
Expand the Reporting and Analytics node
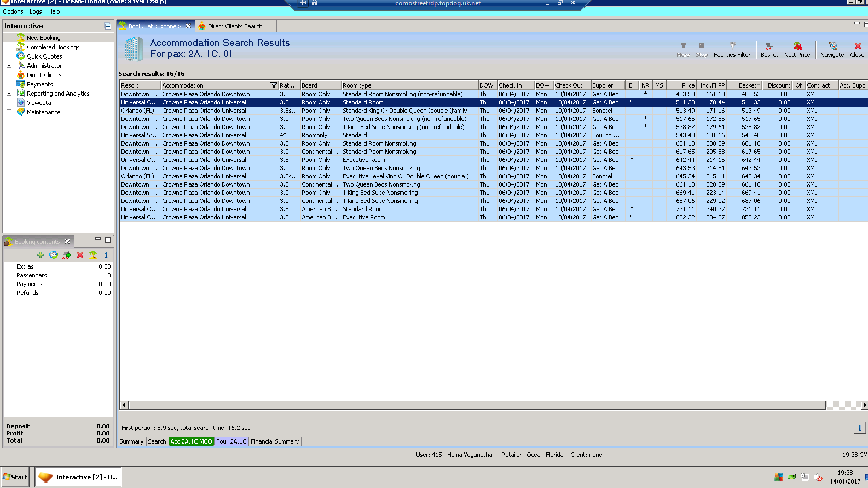point(9,94)
